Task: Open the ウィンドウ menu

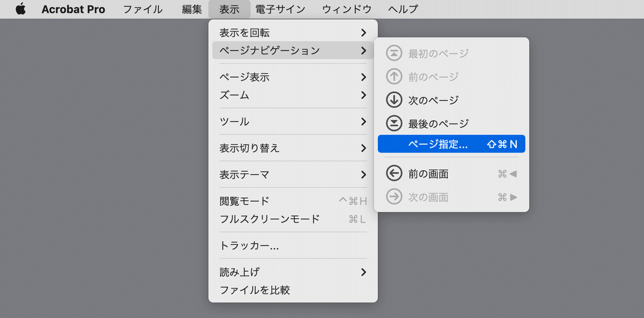Action: click(347, 9)
